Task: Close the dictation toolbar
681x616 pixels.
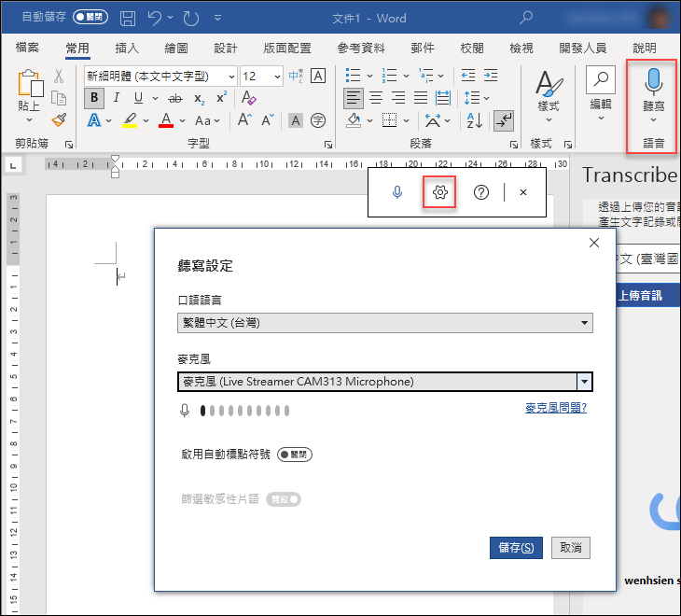Action: [x=523, y=192]
